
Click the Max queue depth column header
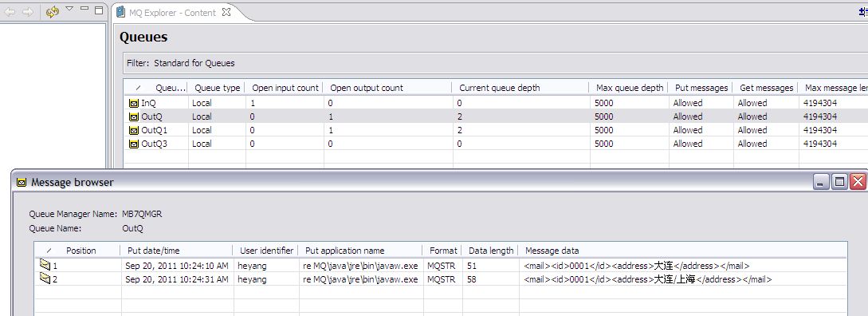(630, 88)
